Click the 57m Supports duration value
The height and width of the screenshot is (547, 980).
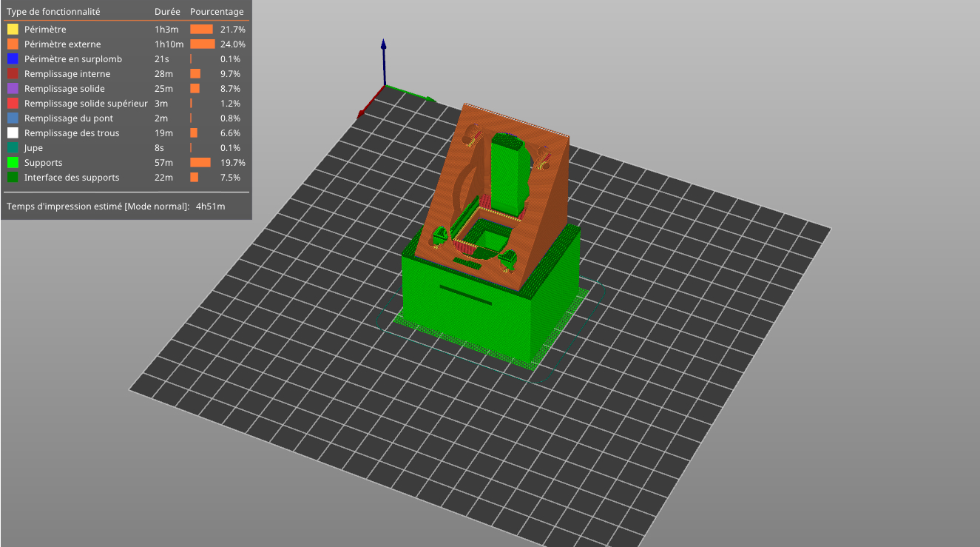click(x=163, y=163)
